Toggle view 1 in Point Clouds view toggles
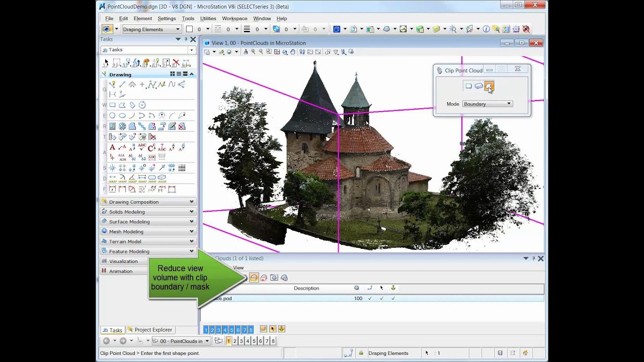644x362 pixels. pos(206,330)
